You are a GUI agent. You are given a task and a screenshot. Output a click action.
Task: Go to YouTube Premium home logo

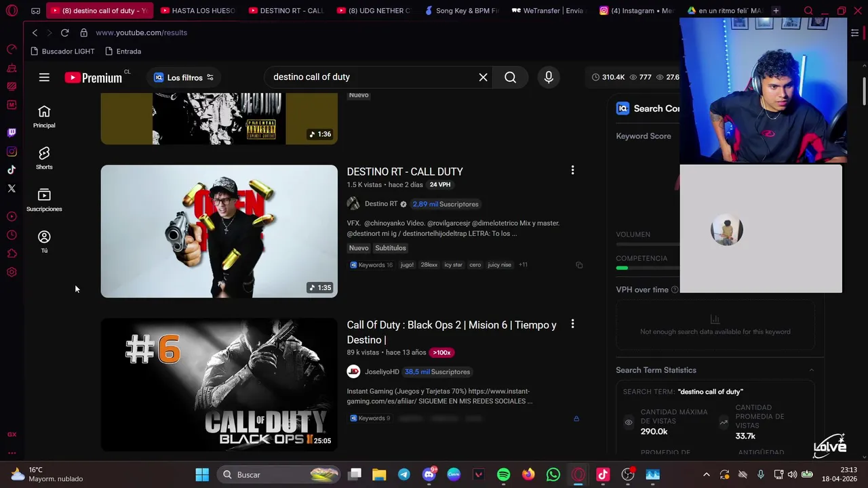click(x=94, y=77)
